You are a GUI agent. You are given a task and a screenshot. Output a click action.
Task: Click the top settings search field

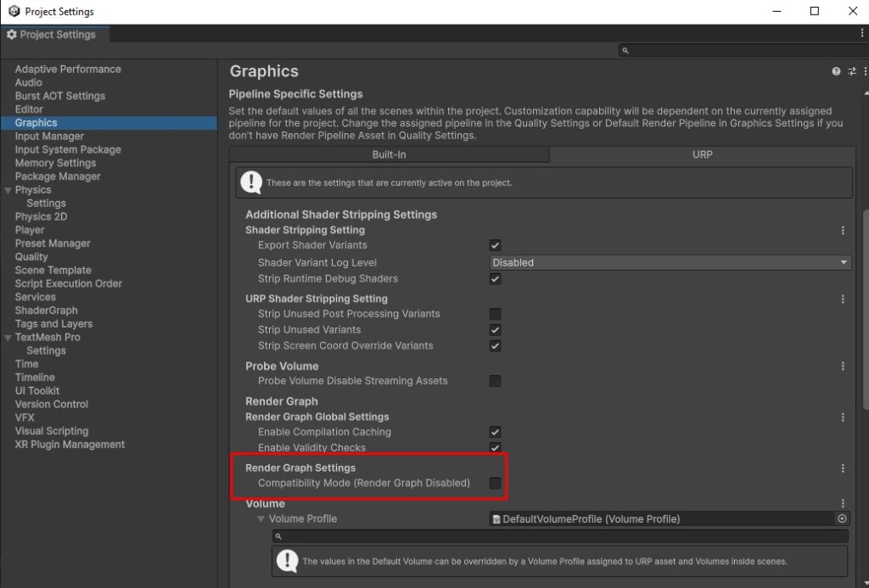coord(743,50)
